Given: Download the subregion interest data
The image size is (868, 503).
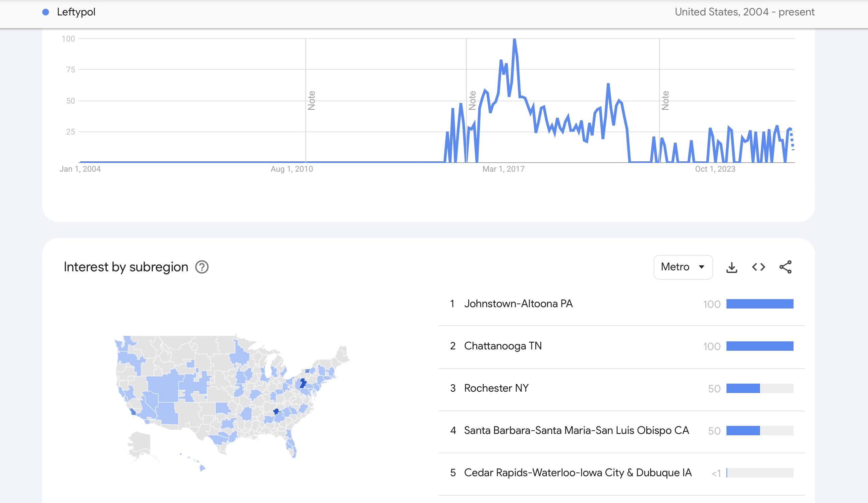Looking at the screenshot, I should click(731, 267).
